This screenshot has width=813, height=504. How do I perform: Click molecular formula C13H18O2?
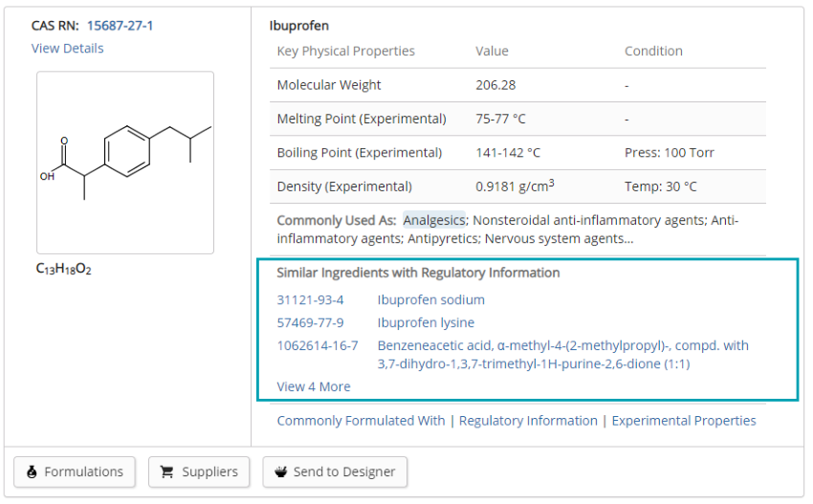click(x=63, y=269)
